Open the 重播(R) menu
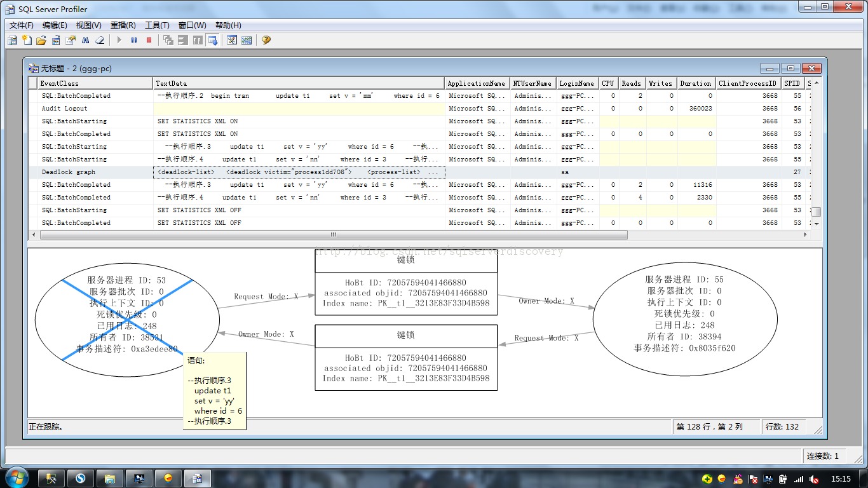 click(x=123, y=25)
